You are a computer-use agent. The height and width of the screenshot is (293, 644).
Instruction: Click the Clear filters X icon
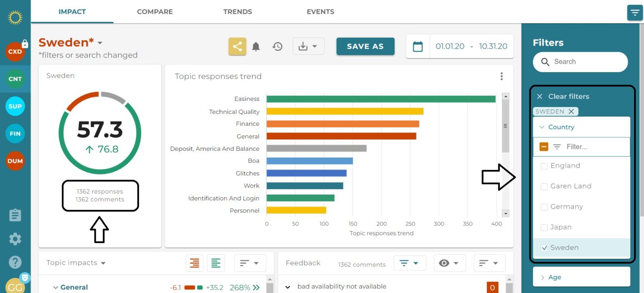[540, 97]
